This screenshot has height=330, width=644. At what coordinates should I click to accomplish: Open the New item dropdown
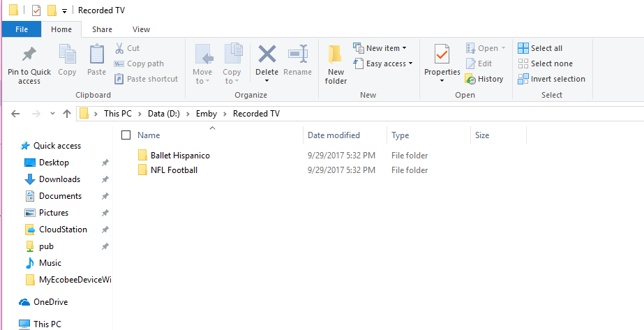[x=380, y=48]
